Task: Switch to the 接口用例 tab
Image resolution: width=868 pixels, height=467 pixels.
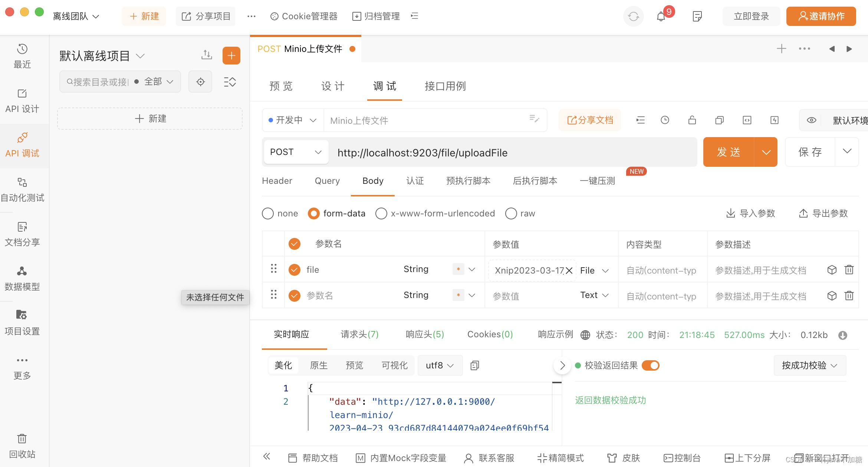Action: (445, 86)
